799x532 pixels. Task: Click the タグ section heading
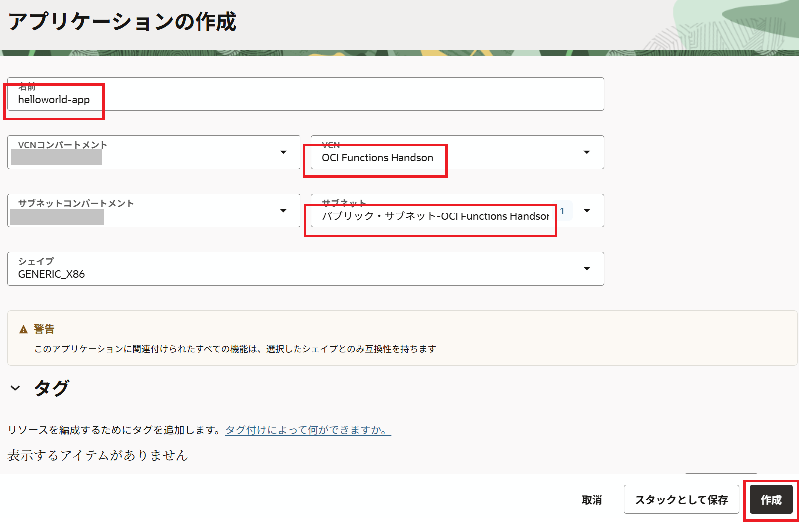point(51,388)
